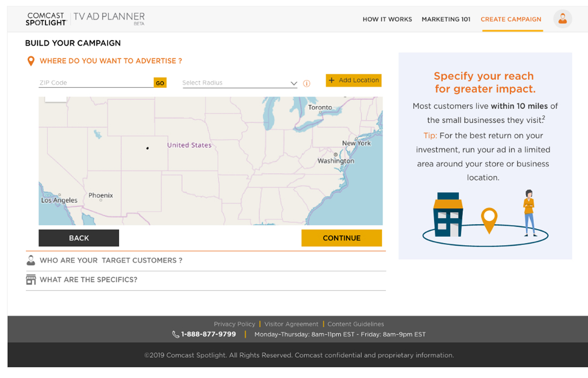Click the orange location pin icon
The width and height of the screenshot is (588, 378).
coord(31,61)
